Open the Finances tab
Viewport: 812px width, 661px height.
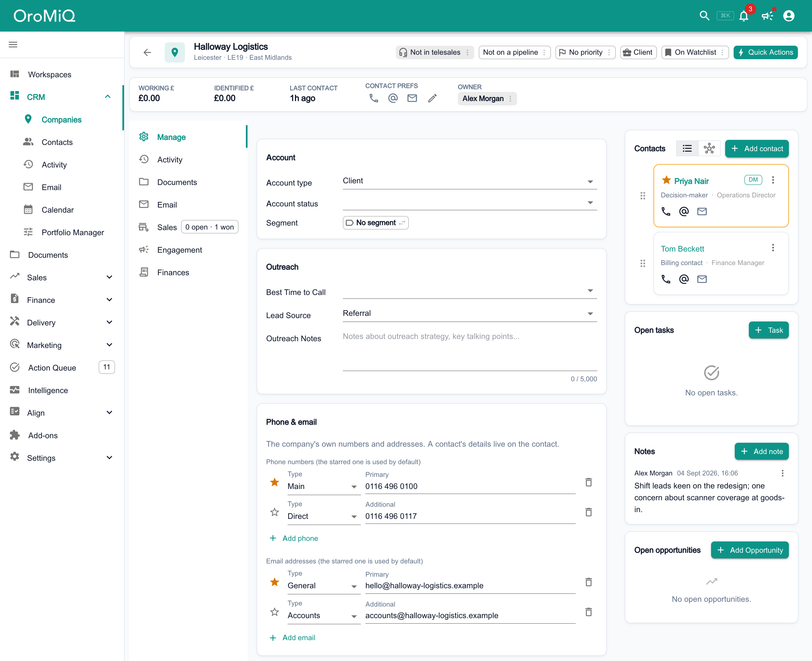coord(188,273)
